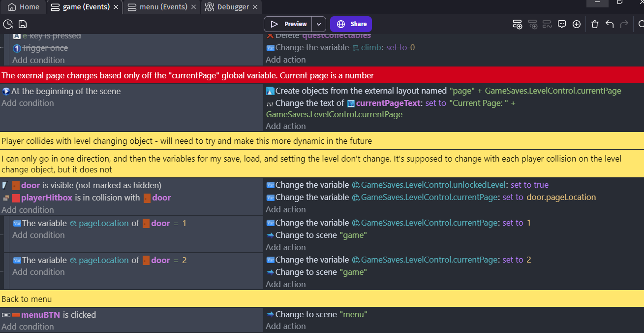Viewport: 644px width, 333px height.
Task: Click the greyed-out redo arrow
Action: click(x=624, y=24)
